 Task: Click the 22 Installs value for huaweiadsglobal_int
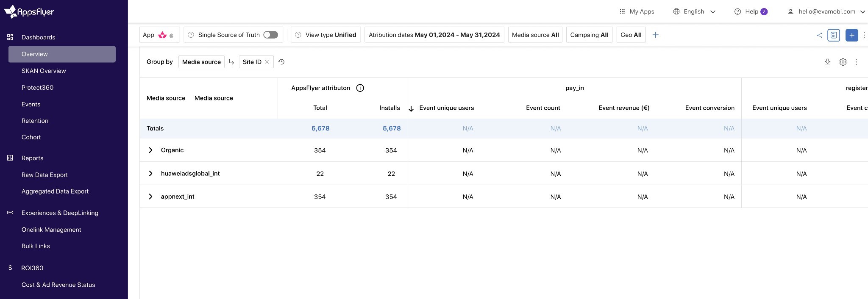tap(391, 174)
